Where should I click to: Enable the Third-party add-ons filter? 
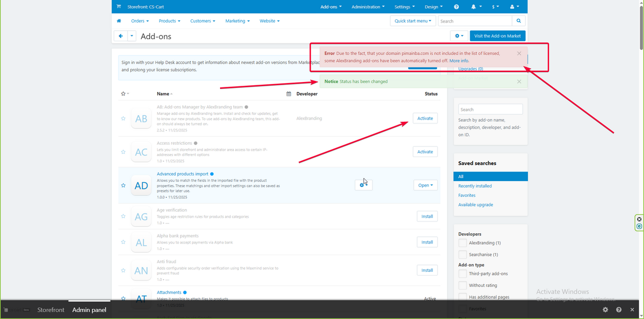462,273
